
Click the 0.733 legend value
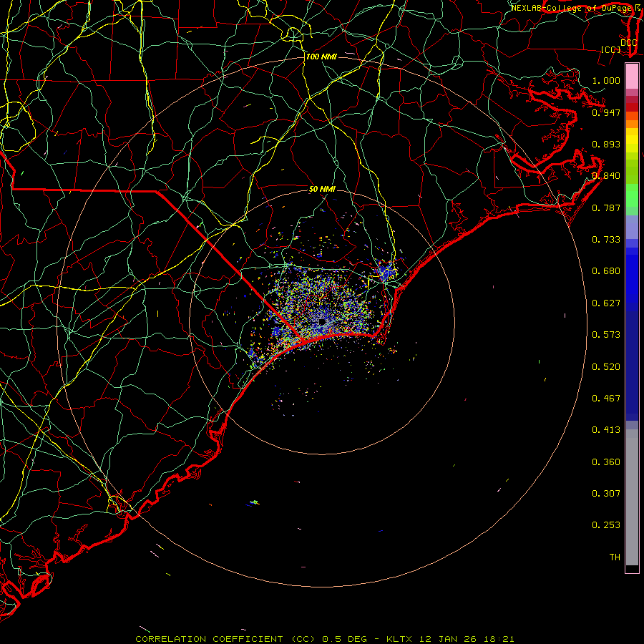606,240
